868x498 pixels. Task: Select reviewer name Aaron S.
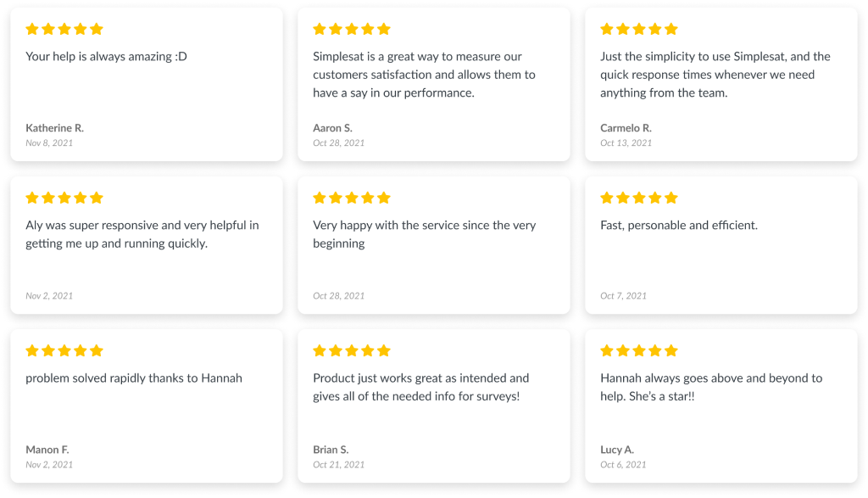(332, 128)
